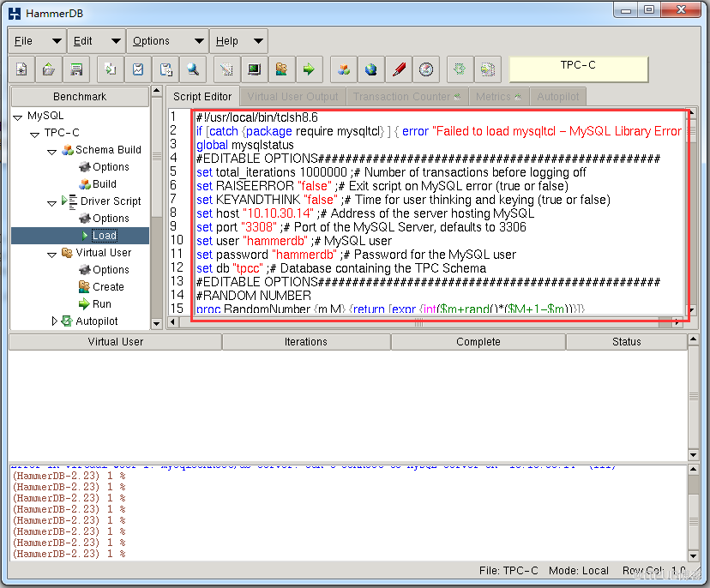This screenshot has width=710, height=588.
Task: Open the Help menu
Action: click(238, 41)
